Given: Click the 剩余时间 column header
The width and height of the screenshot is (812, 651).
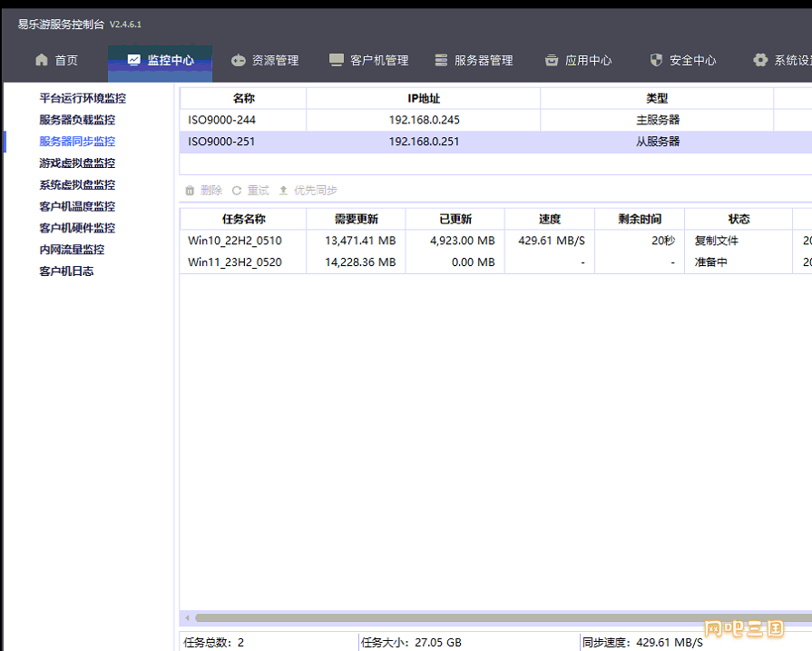Looking at the screenshot, I should coord(640,219).
